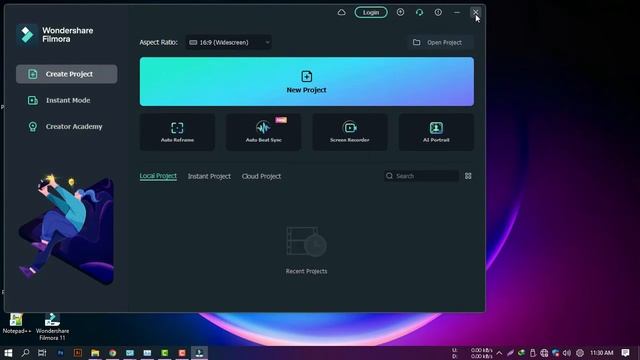Click the download icon beside Login

400,12
